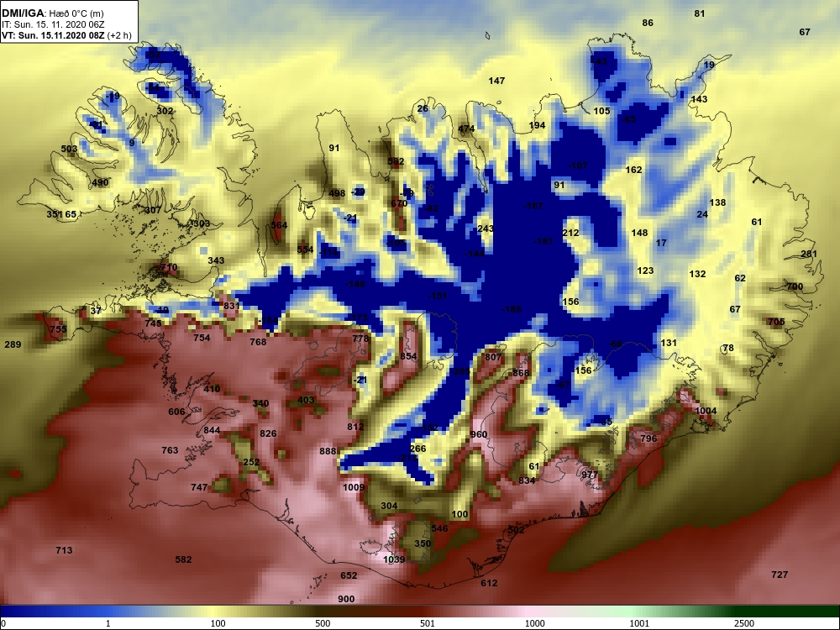Click the map value 747
This screenshot has width=840, height=630.
[x=199, y=487]
